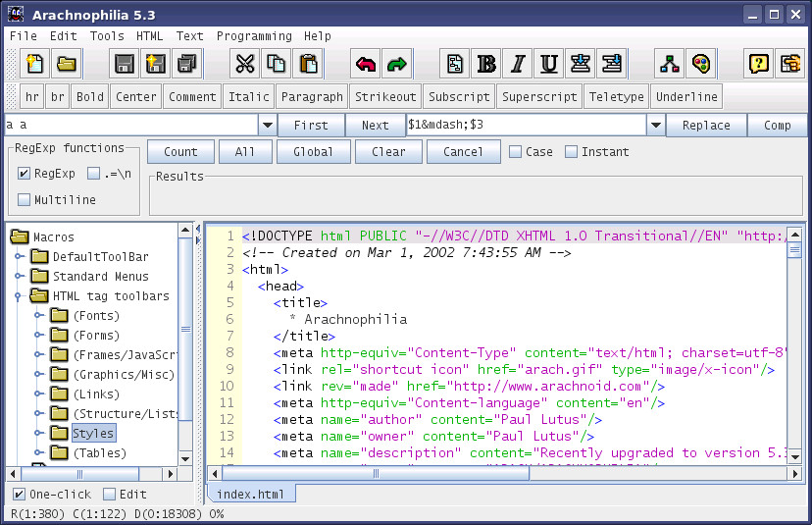Click the rightmost orange windows toolbar icon
This screenshot has height=525, width=812.
pos(790,64)
